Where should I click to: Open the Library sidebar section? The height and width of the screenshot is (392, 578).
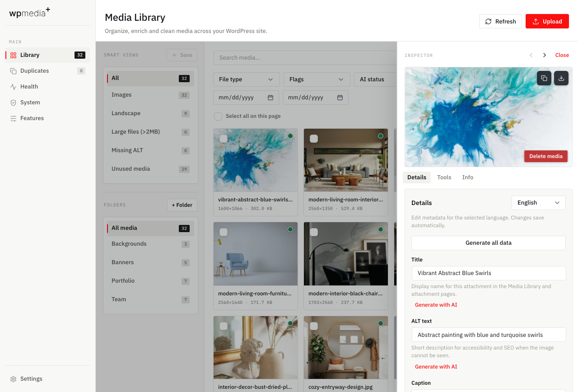pos(47,55)
